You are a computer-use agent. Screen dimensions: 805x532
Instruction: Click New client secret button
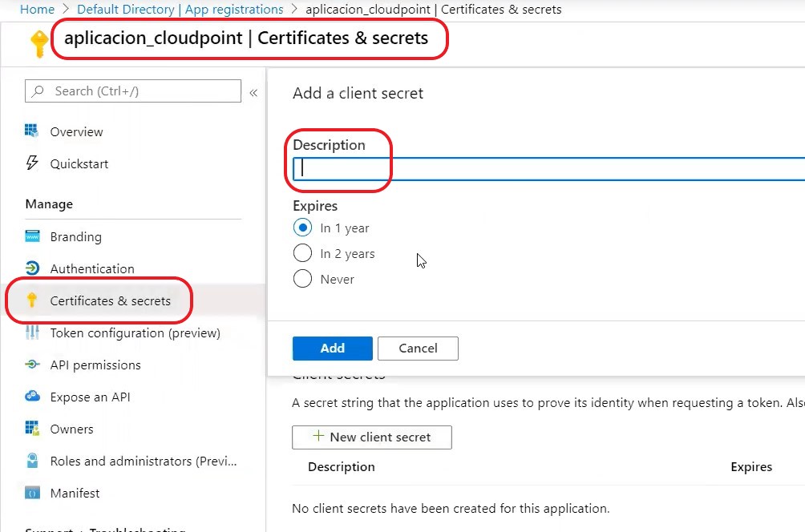point(372,437)
